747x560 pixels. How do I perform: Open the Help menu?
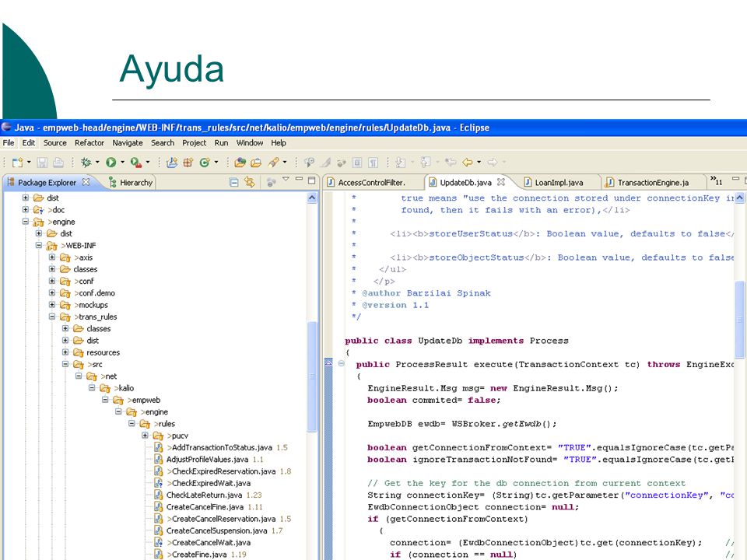[279, 143]
